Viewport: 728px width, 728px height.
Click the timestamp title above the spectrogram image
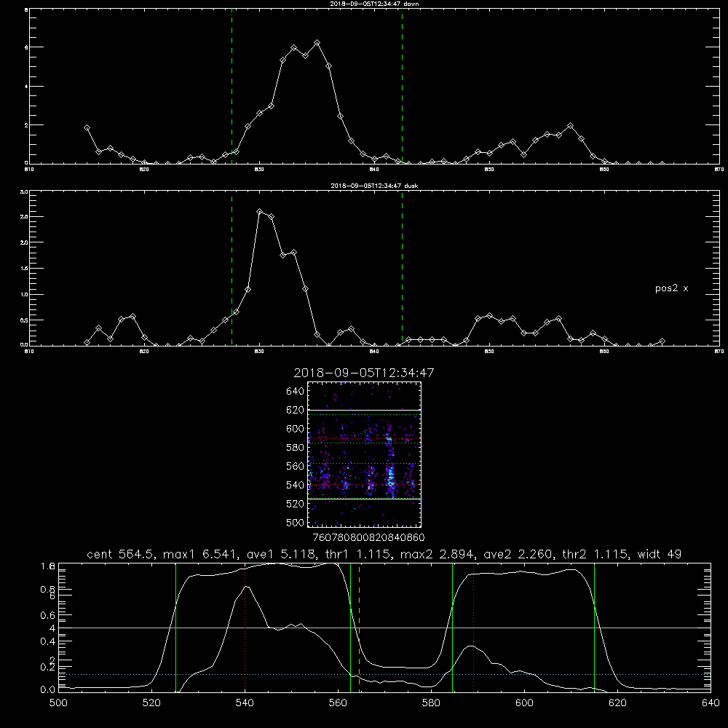pos(364,373)
